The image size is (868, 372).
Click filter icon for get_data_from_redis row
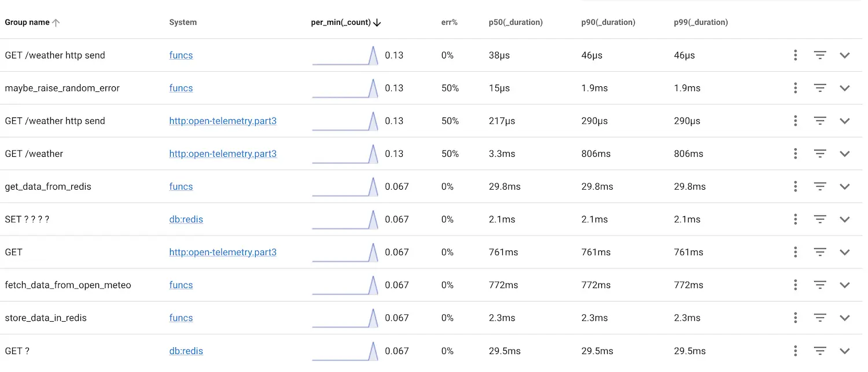coord(819,186)
